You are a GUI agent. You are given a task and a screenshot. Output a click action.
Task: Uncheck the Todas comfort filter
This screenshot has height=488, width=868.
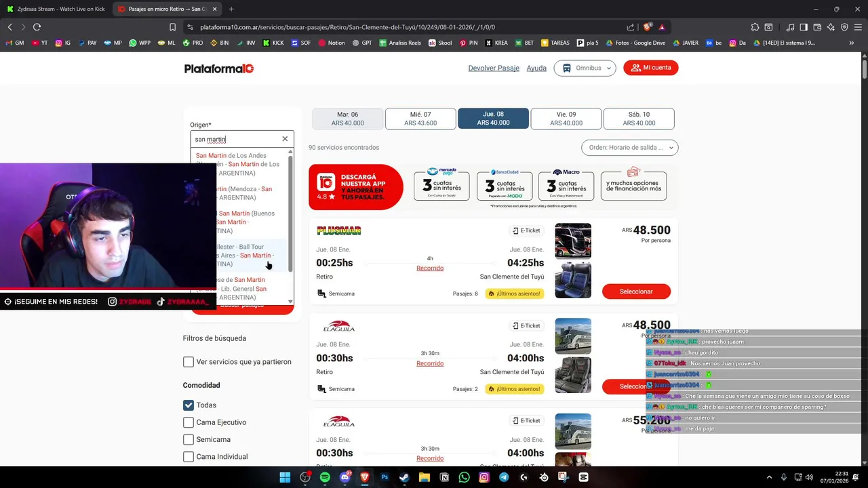189,405
